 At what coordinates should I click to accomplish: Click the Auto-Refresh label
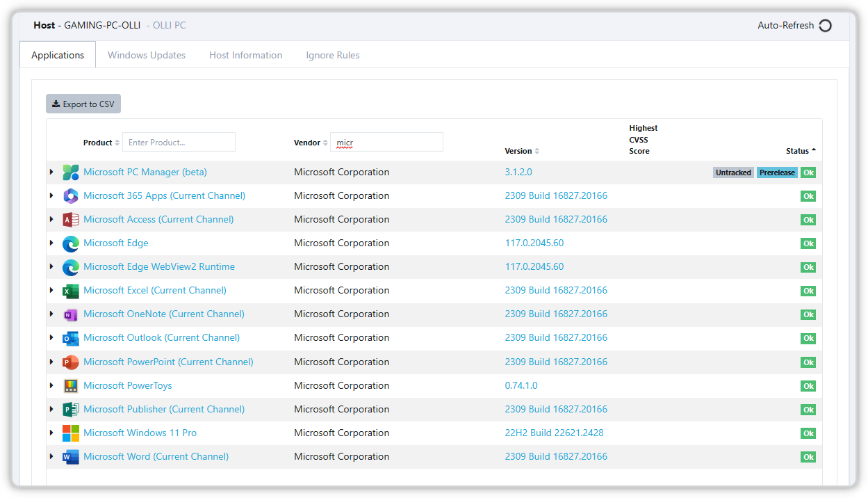[785, 25]
